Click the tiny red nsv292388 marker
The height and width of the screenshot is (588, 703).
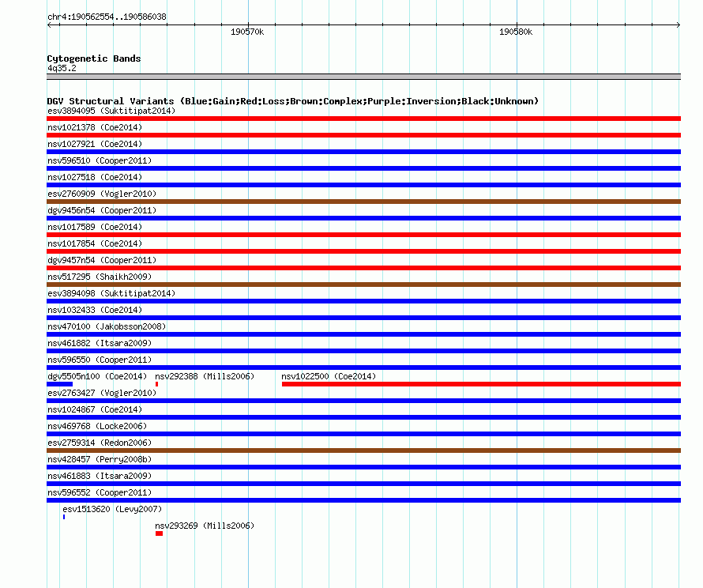(156, 384)
